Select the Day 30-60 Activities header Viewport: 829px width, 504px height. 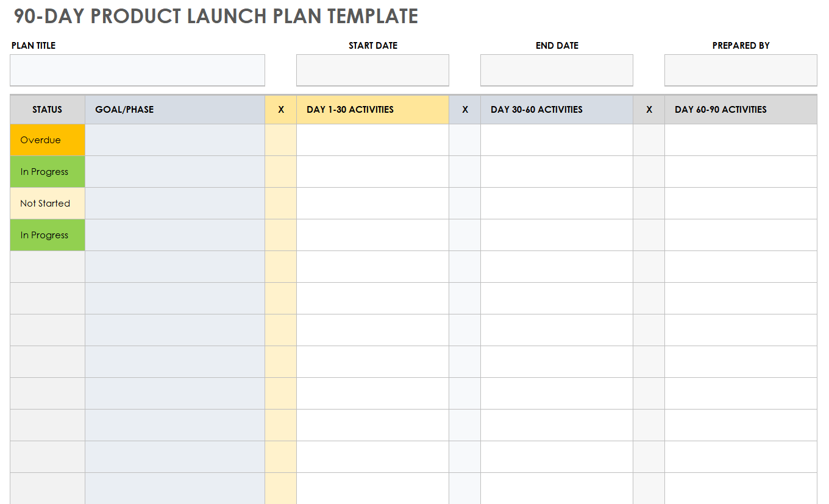(557, 110)
